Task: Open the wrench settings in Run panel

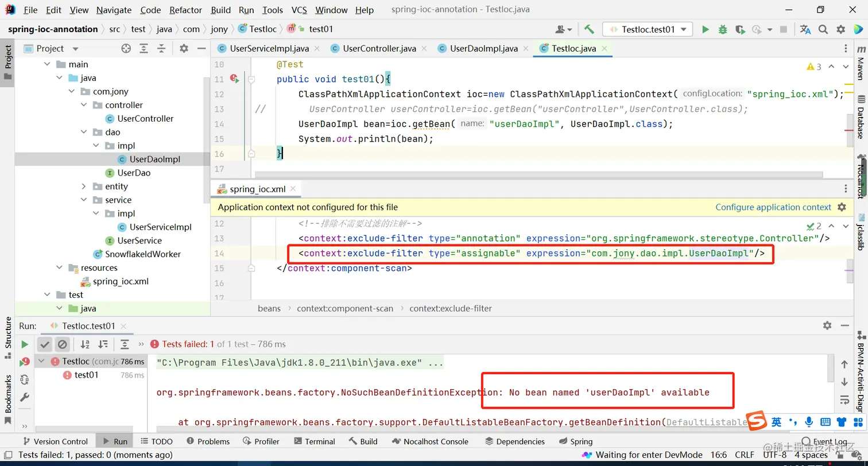Action: (x=25, y=397)
